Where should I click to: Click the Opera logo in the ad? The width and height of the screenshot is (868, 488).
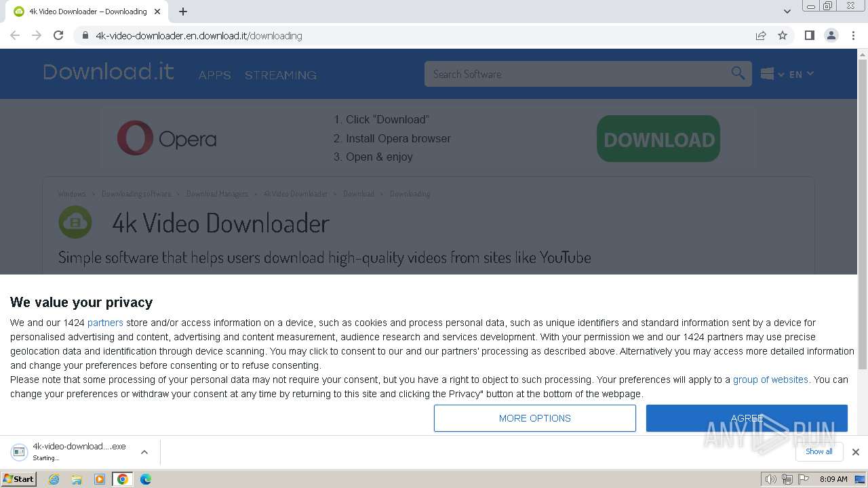tap(166, 138)
